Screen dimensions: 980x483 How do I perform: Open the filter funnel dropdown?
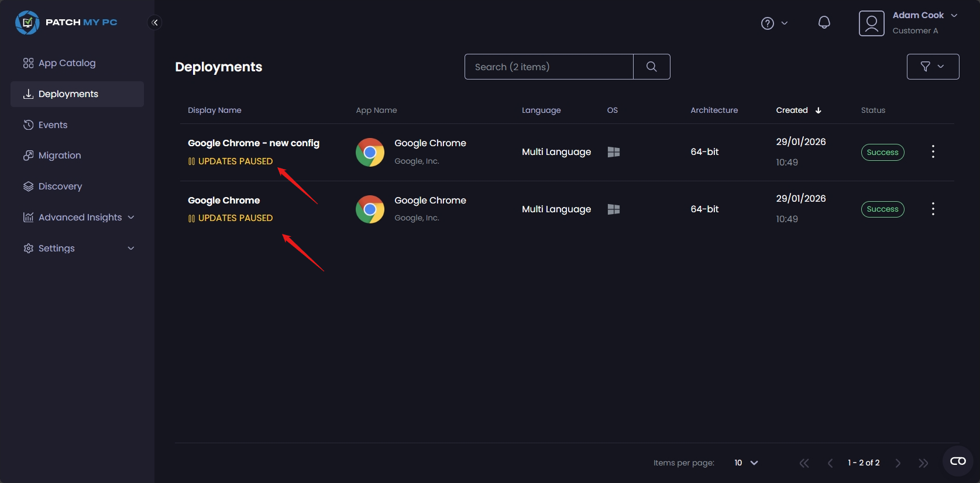[x=932, y=67]
